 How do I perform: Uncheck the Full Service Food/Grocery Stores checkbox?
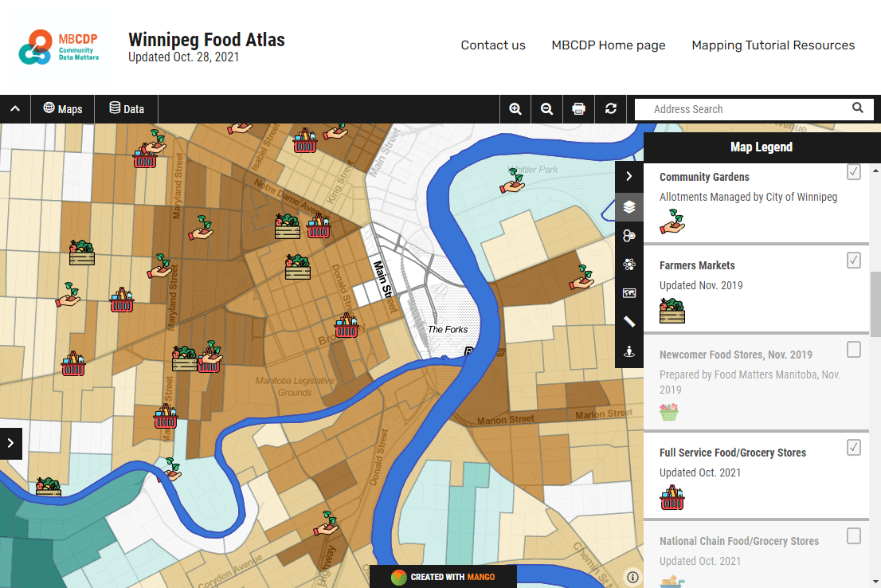853,448
